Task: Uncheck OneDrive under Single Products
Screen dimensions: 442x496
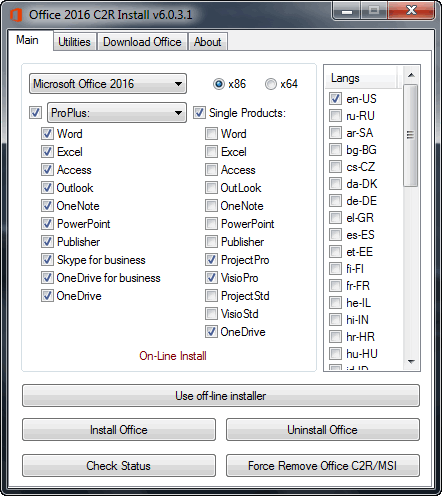Action: click(x=211, y=332)
